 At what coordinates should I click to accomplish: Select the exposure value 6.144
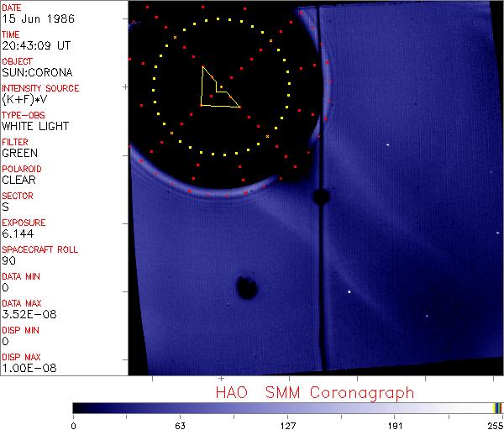pos(18,233)
